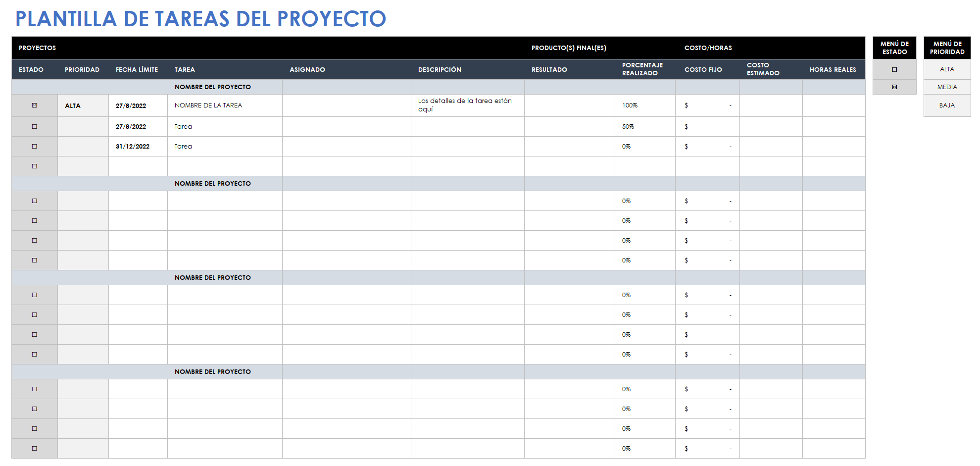The image size is (980, 466).
Task: Click the PROYECTOS section header
Action: 38,48
